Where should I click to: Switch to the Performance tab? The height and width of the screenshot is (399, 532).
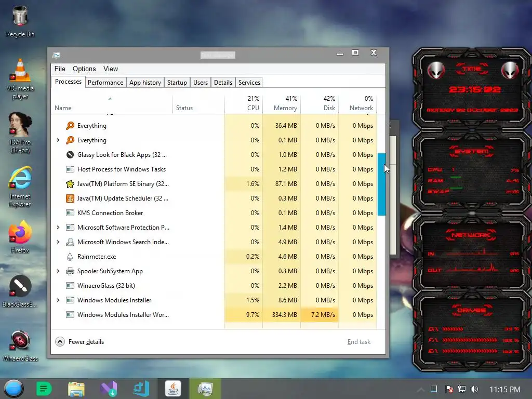coord(105,83)
